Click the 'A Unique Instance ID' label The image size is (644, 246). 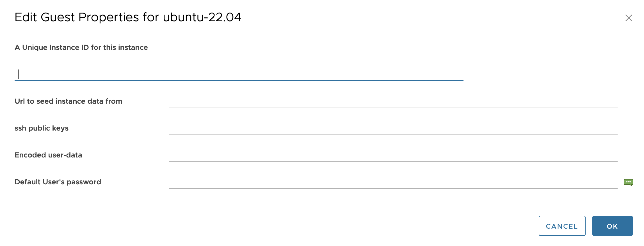(x=81, y=48)
